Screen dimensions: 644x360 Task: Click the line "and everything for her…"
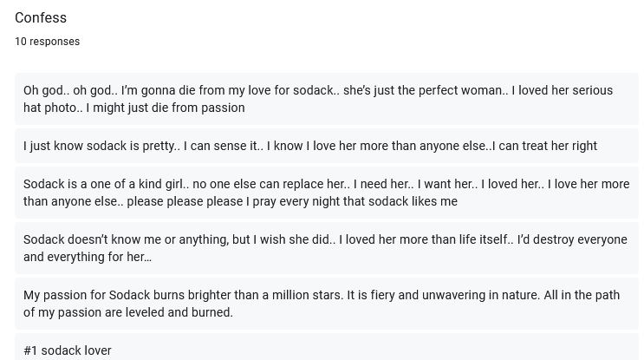pos(88,257)
